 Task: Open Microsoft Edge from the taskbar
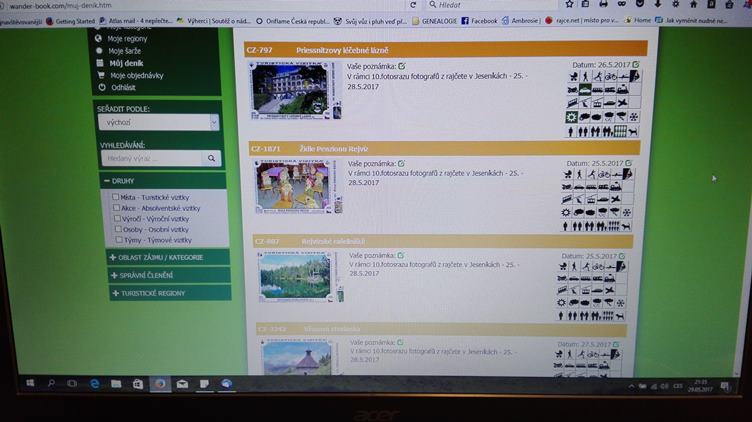(x=95, y=384)
